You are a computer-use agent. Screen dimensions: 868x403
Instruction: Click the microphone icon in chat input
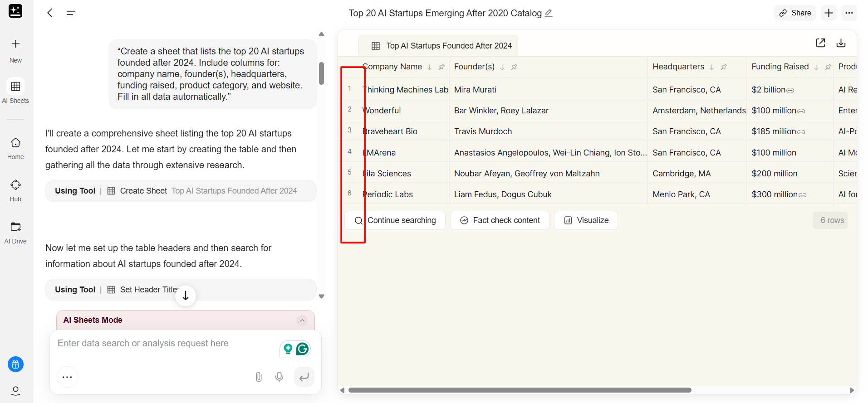tap(280, 377)
